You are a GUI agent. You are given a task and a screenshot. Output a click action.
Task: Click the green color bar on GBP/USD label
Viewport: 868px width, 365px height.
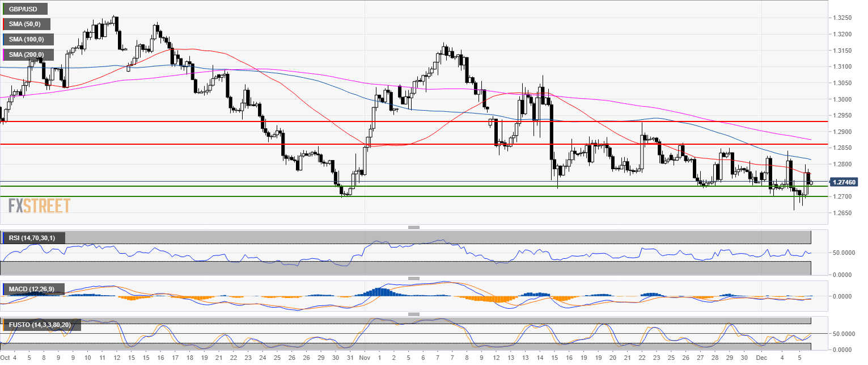3,9
